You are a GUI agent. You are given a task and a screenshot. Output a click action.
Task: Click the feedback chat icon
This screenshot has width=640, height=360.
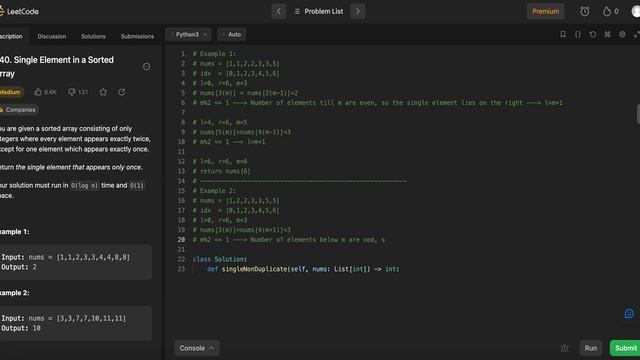click(x=629, y=313)
